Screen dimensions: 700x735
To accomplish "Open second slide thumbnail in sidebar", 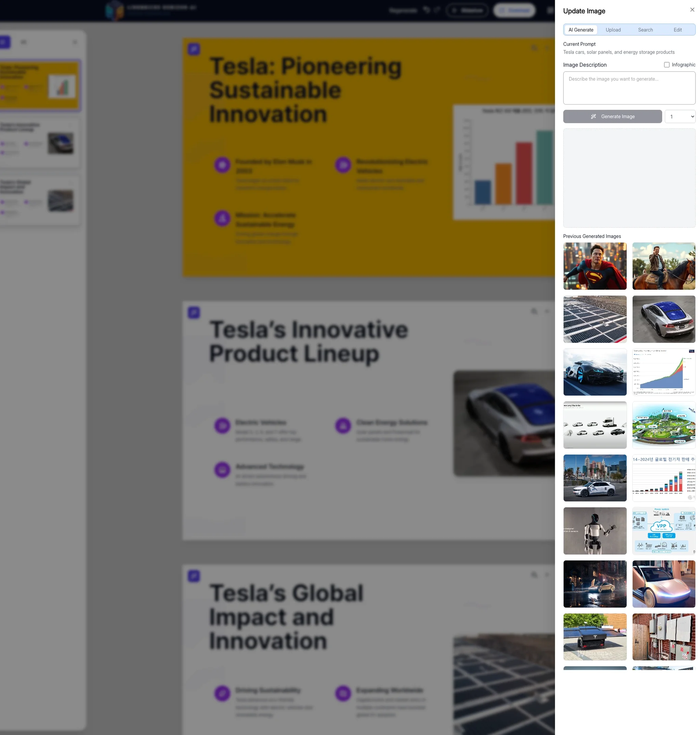I will click(x=39, y=143).
